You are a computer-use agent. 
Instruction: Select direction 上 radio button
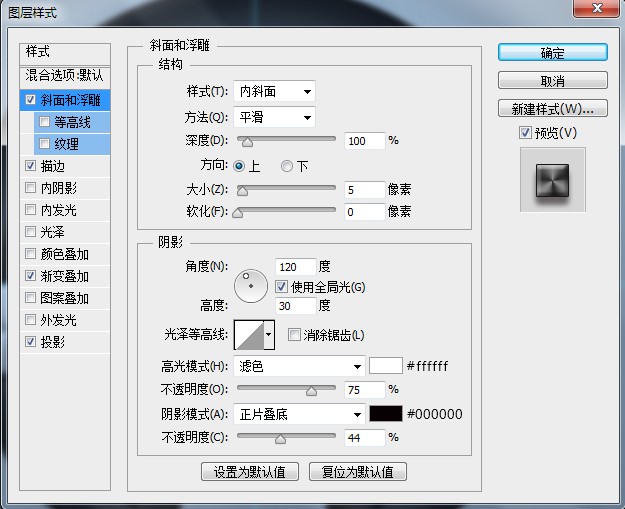point(239,166)
